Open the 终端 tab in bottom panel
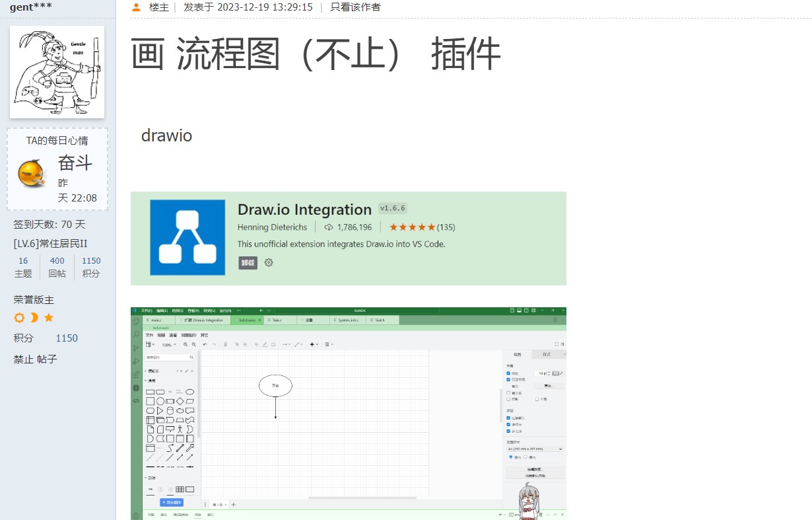The height and width of the screenshot is (520, 812). click(197, 515)
